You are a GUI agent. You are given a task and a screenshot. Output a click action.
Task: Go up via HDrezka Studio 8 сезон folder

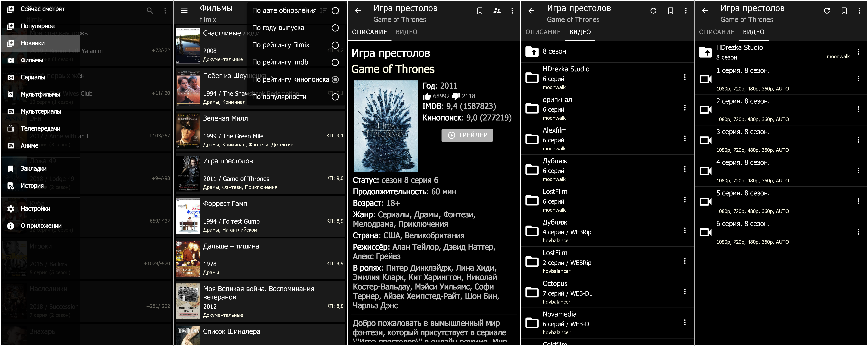[781, 52]
